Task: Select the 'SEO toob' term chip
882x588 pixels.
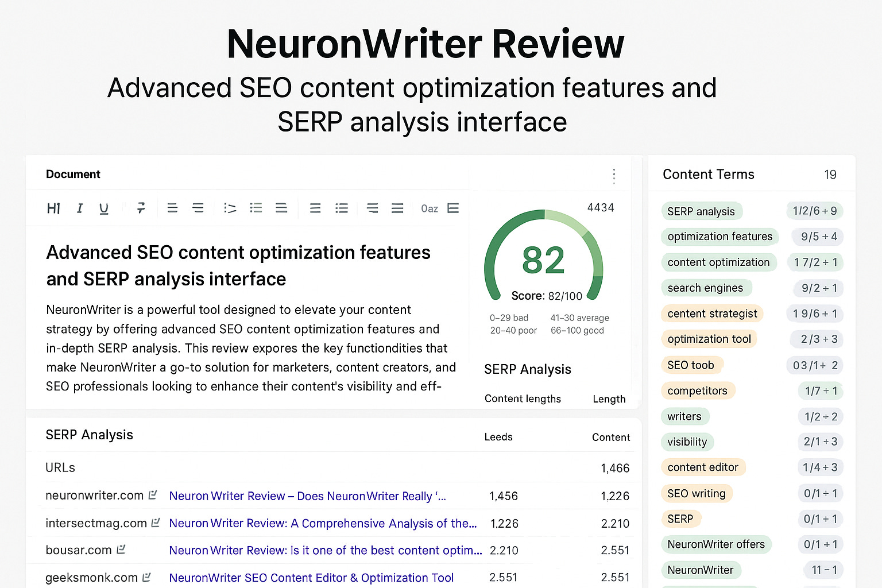Action: (x=691, y=365)
